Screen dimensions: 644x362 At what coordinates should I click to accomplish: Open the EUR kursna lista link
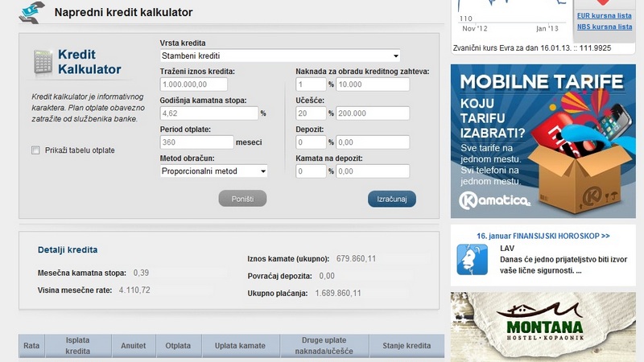(605, 15)
